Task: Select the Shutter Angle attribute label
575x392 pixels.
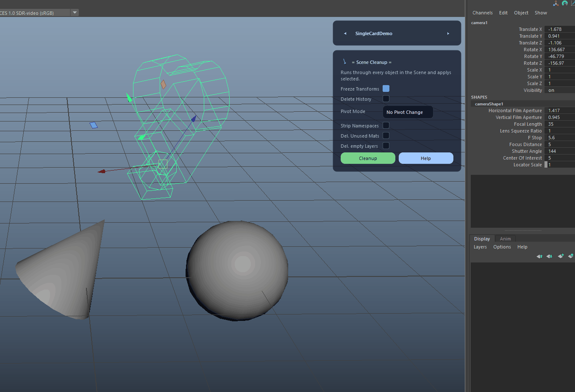Action: click(x=527, y=151)
